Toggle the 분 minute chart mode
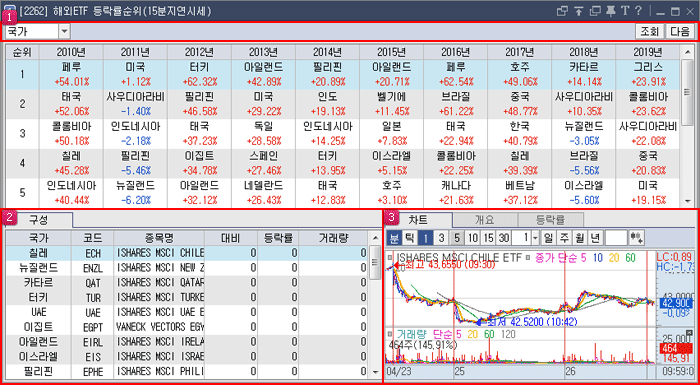This screenshot has width=700, height=385. point(394,238)
